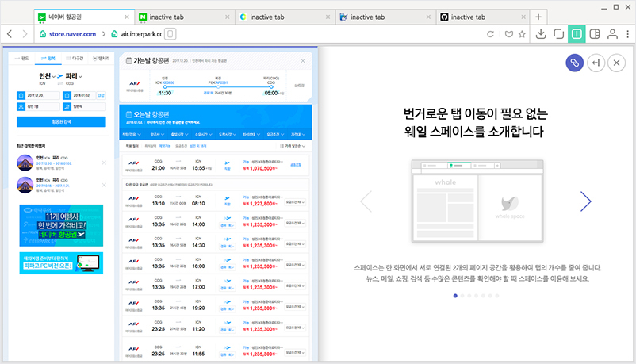This screenshot has height=364, width=636.
Task: Remove first recent search 2017.12.20 entry
Action: tap(104, 163)
